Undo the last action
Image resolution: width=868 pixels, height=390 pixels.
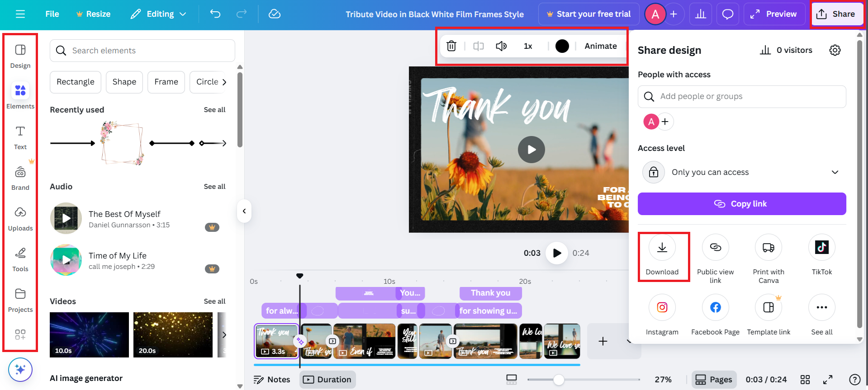(215, 14)
